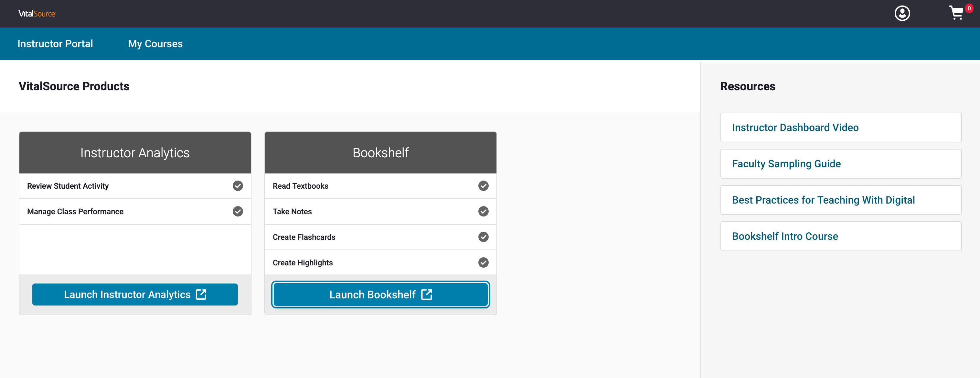Screen dimensions: 980x378
Task: Go to Instructor Portal tab
Action: (55, 44)
